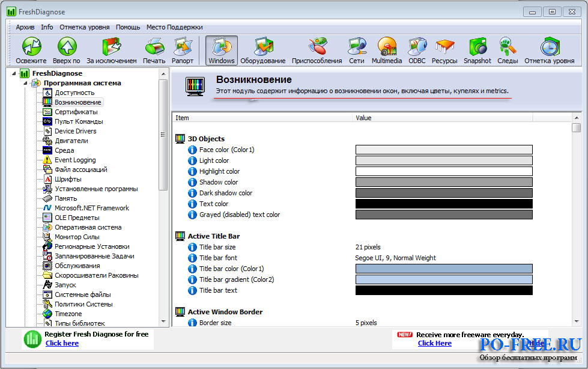Open the За исключением export icon

tap(111, 47)
